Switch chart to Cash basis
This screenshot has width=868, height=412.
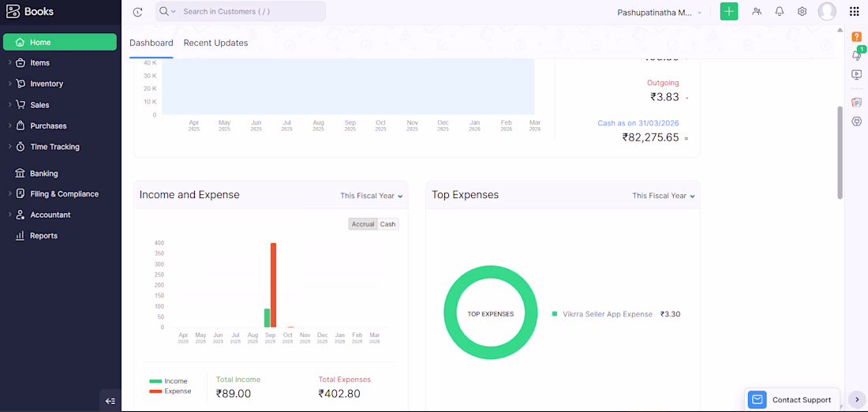(x=388, y=224)
